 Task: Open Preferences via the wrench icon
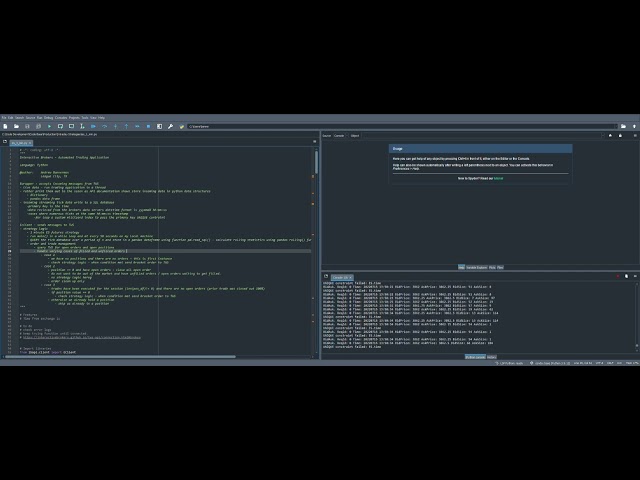(171, 127)
